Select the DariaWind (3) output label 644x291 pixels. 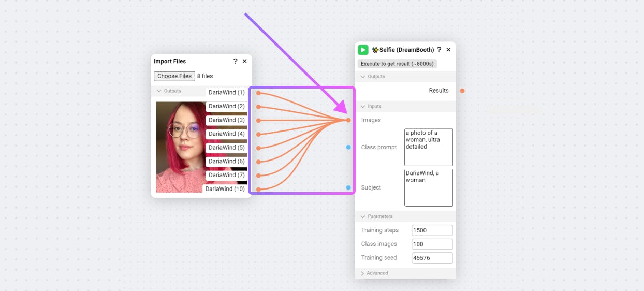tap(227, 120)
